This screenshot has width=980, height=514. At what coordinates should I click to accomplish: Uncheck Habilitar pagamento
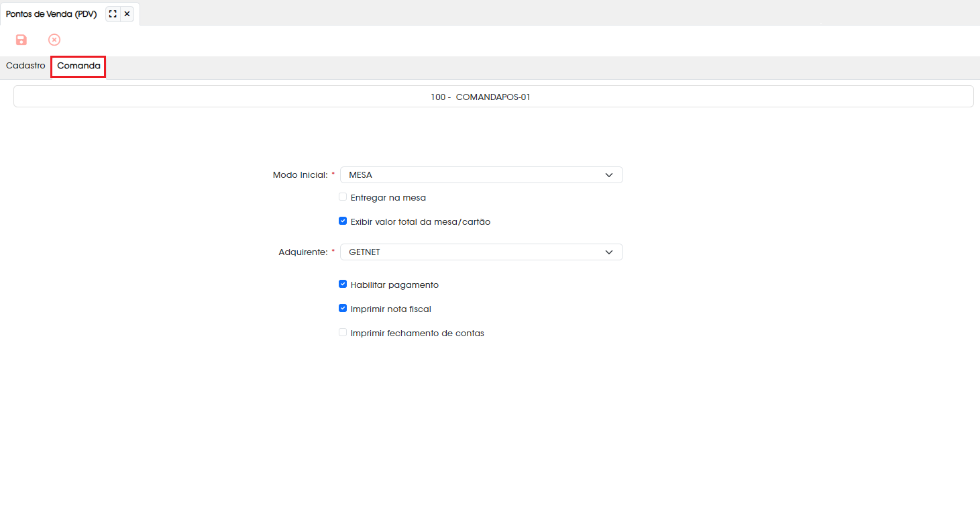(343, 285)
